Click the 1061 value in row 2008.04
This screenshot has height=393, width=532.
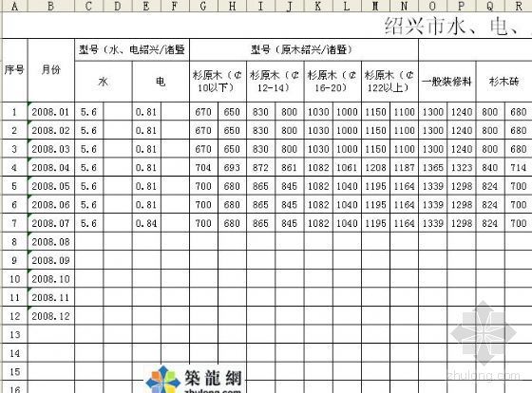pyautogui.click(x=347, y=167)
